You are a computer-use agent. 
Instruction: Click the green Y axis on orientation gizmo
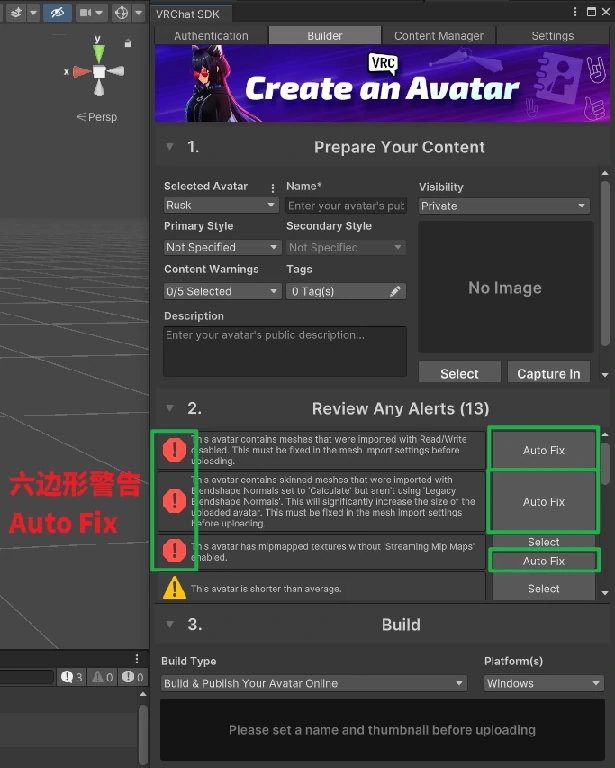pos(99,48)
